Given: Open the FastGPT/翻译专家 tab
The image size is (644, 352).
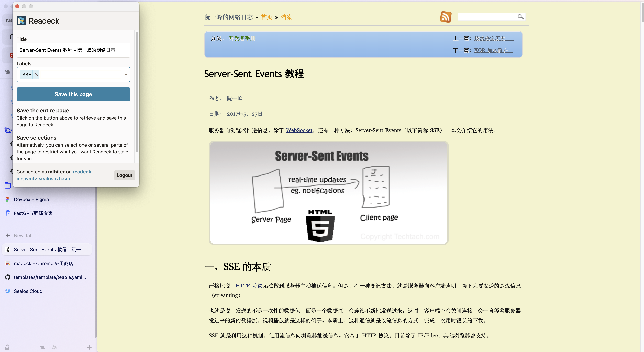Looking at the screenshot, I should [33, 213].
